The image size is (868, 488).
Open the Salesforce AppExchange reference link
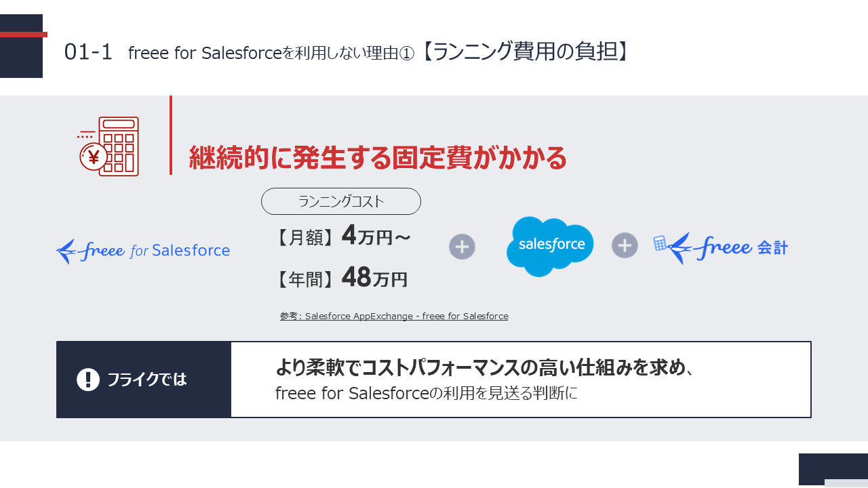pyautogui.click(x=394, y=317)
